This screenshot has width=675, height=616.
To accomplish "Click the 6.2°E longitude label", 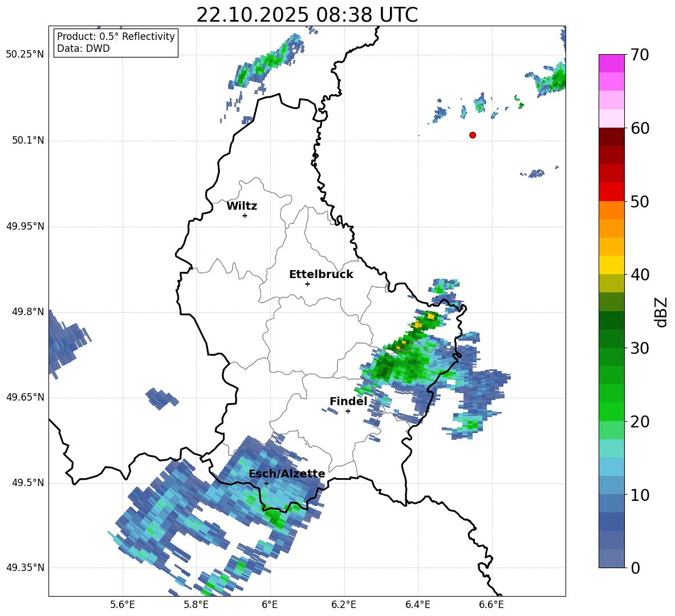I will (344, 605).
